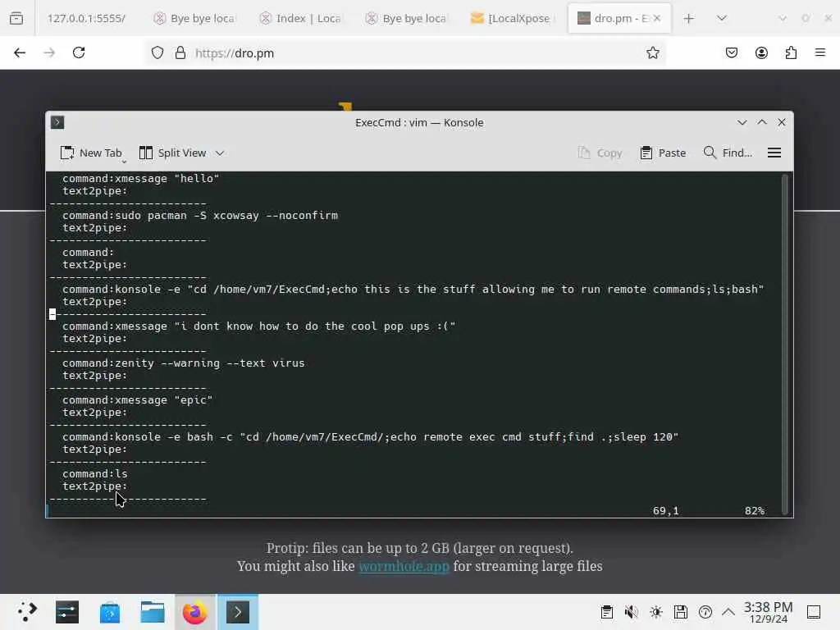Open the KDE application launcher

27,612
